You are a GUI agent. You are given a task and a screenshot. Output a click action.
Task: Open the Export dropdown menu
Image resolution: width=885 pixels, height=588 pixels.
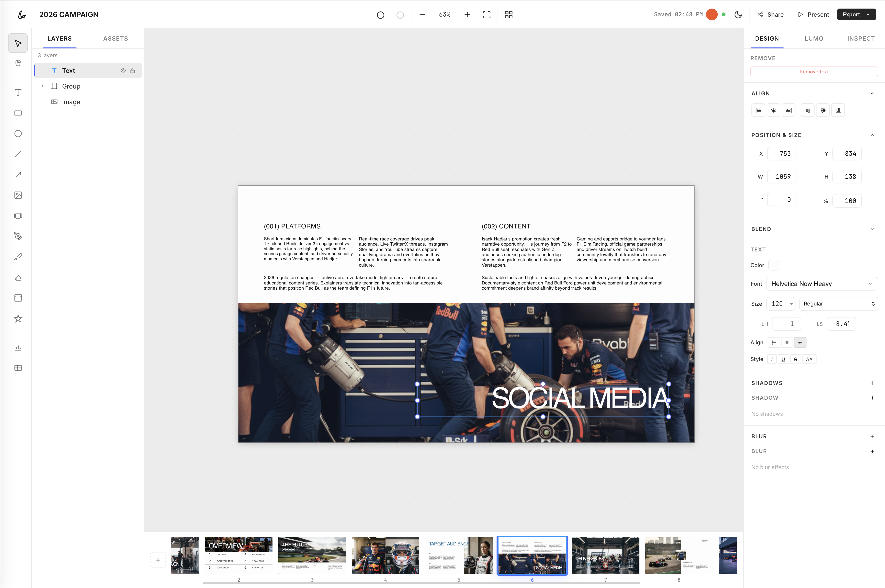coord(856,15)
